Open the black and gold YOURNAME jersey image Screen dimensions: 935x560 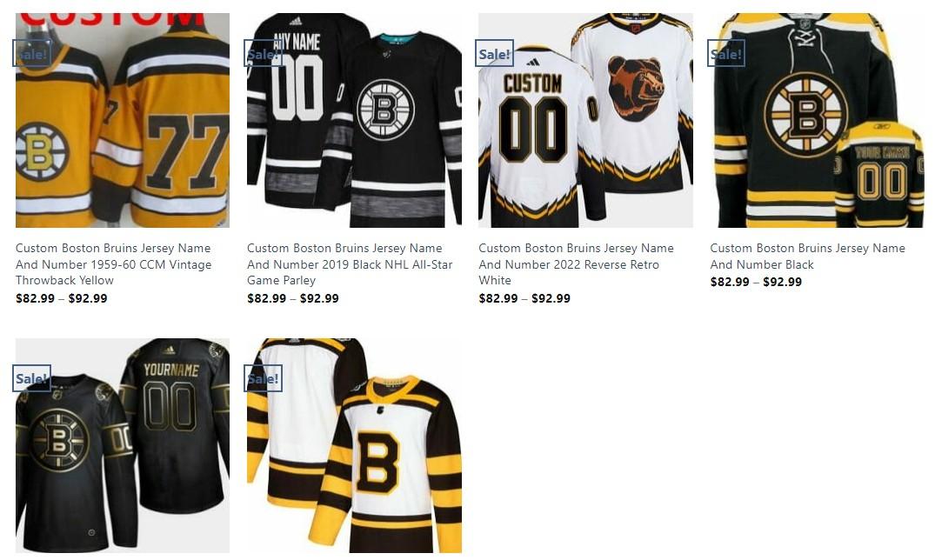pyautogui.click(x=123, y=445)
